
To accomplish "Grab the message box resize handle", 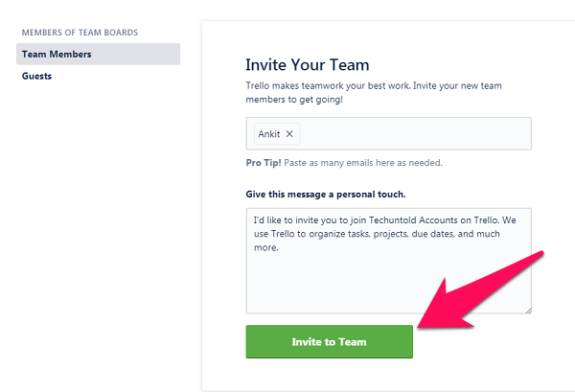I will tap(528, 311).
